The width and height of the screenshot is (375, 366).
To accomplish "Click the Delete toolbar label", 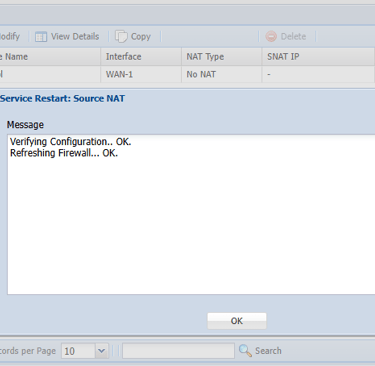I will pyautogui.click(x=293, y=36).
